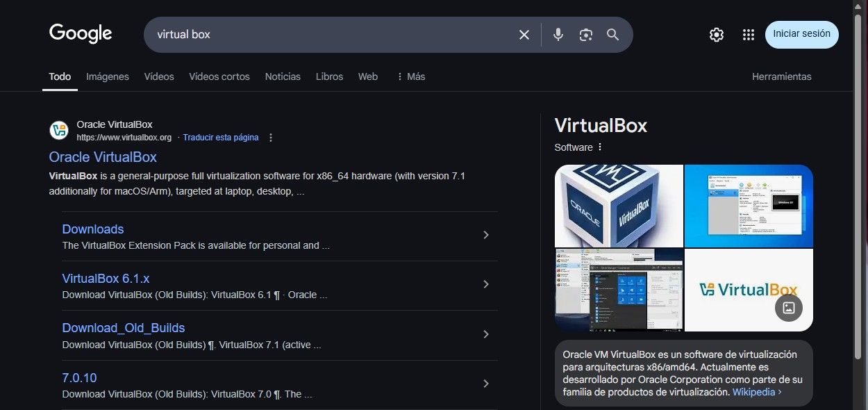Image resolution: width=868 pixels, height=410 pixels.
Task: Open the 7.0.10 sitelink
Action: (80, 378)
